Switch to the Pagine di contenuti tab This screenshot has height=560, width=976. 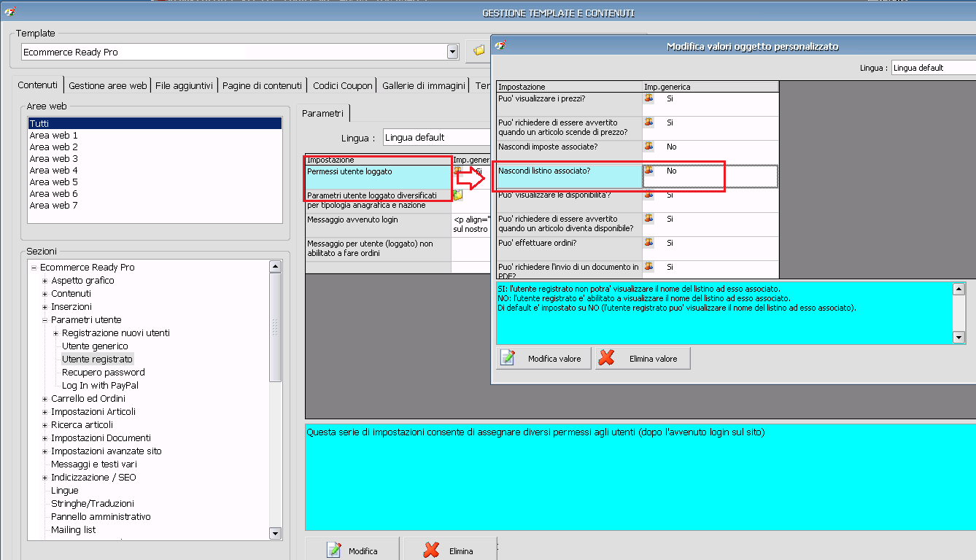[263, 86]
